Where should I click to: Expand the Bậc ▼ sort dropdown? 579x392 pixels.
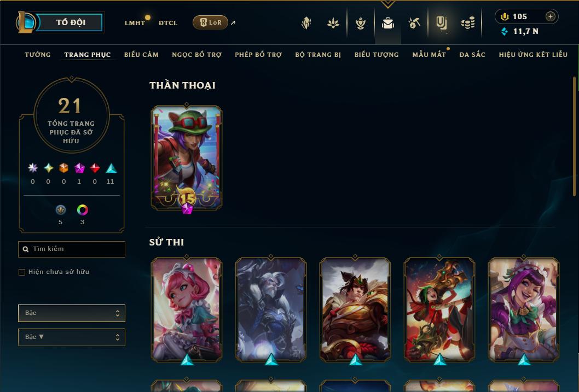point(72,337)
